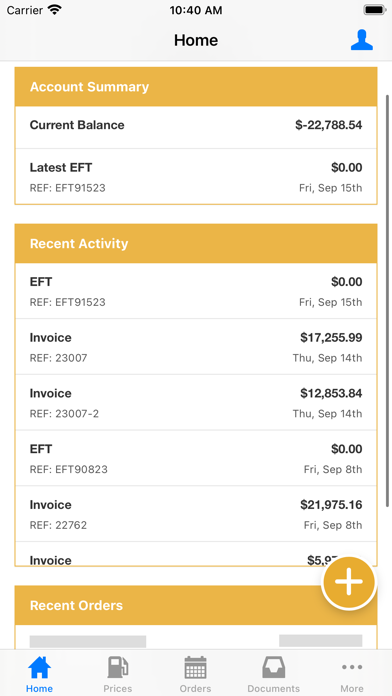Viewport: 392px width, 696px height.
Task: Open the Current Balance row
Action: click(x=196, y=127)
